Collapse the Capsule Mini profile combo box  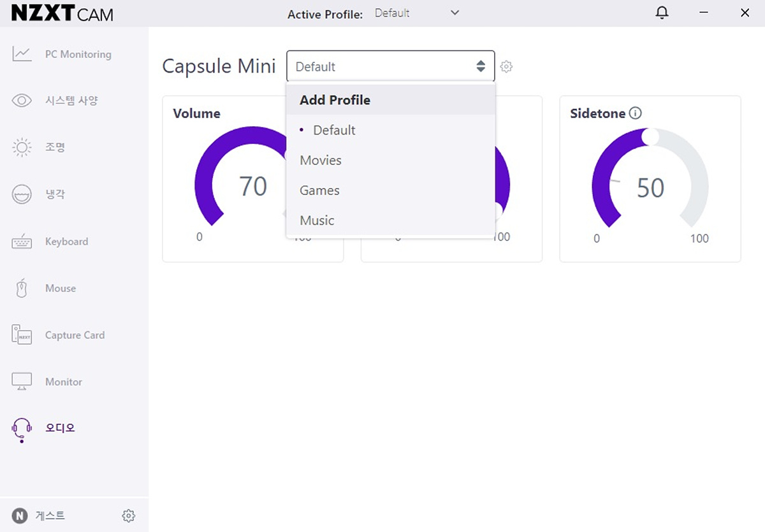[x=391, y=66]
